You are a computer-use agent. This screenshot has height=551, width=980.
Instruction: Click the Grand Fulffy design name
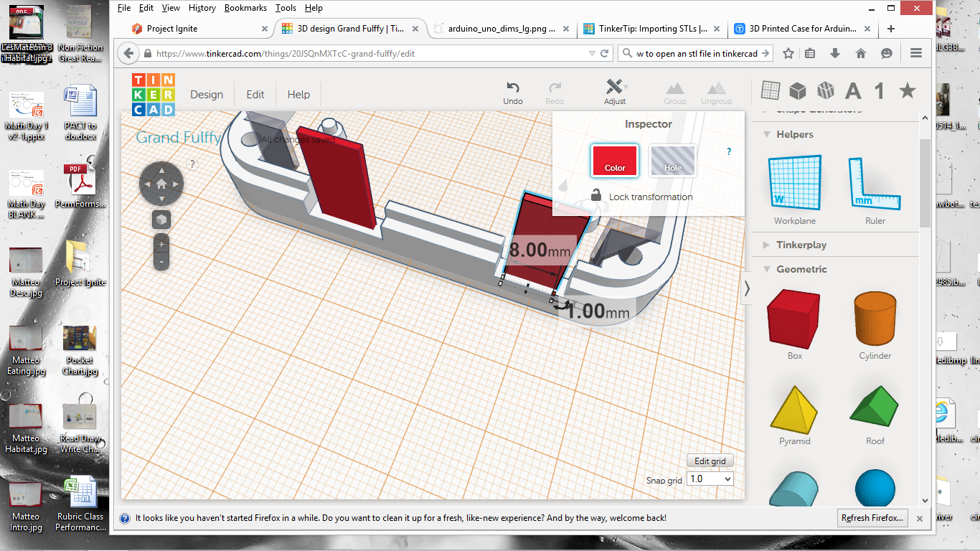(178, 138)
